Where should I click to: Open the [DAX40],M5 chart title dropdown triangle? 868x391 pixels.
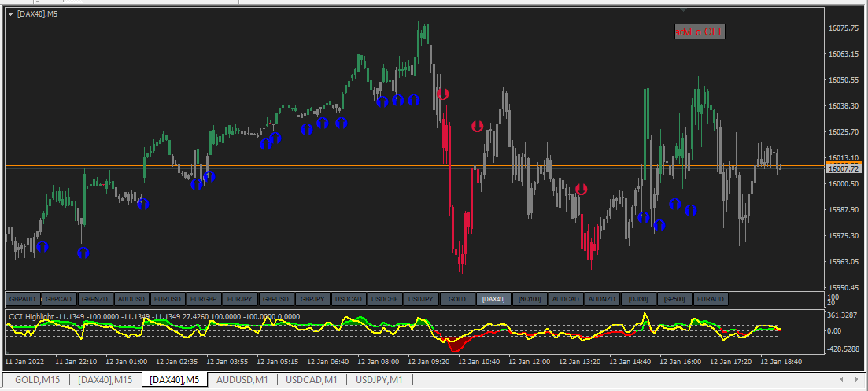pyautogui.click(x=10, y=14)
